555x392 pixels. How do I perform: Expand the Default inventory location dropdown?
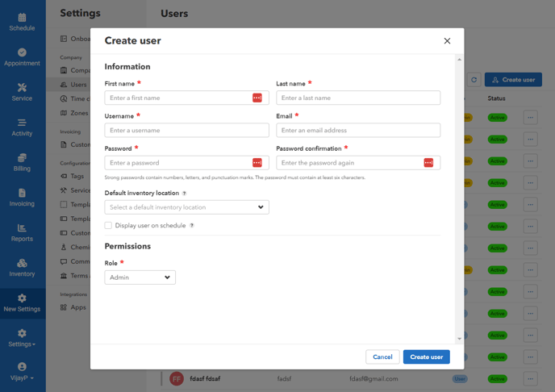tap(186, 207)
